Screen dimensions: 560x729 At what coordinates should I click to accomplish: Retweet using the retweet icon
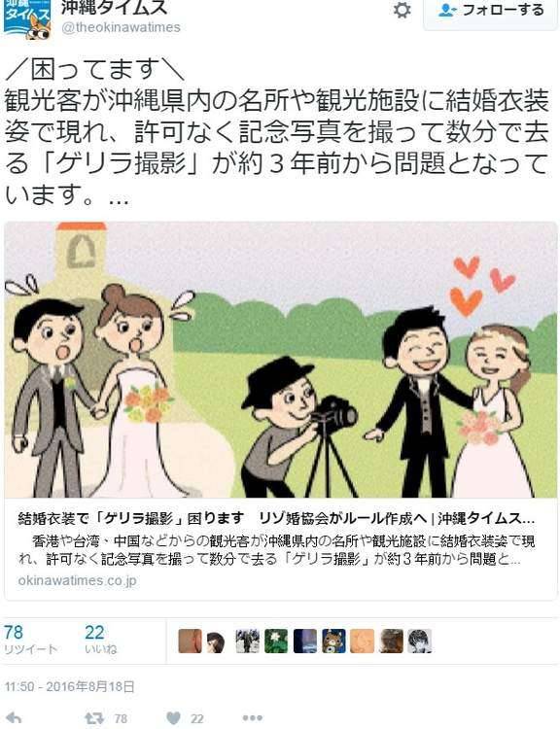point(94,718)
